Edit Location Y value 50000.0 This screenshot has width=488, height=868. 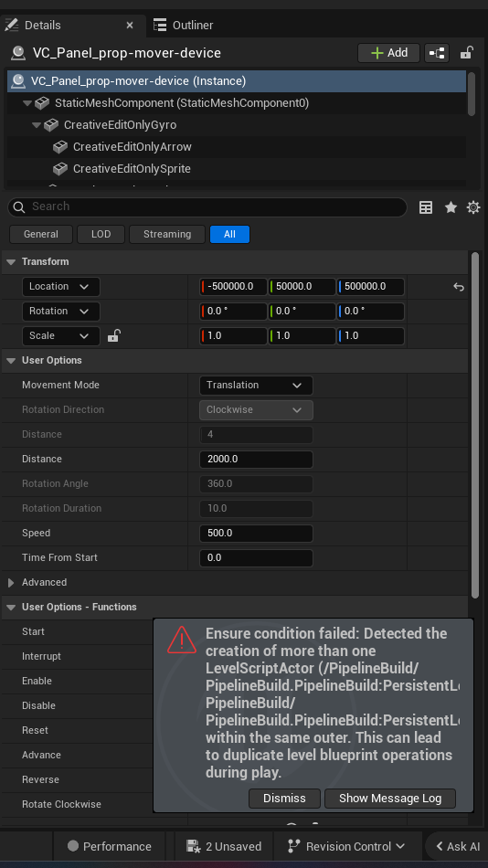pyautogui.click(x=302, y=287)
